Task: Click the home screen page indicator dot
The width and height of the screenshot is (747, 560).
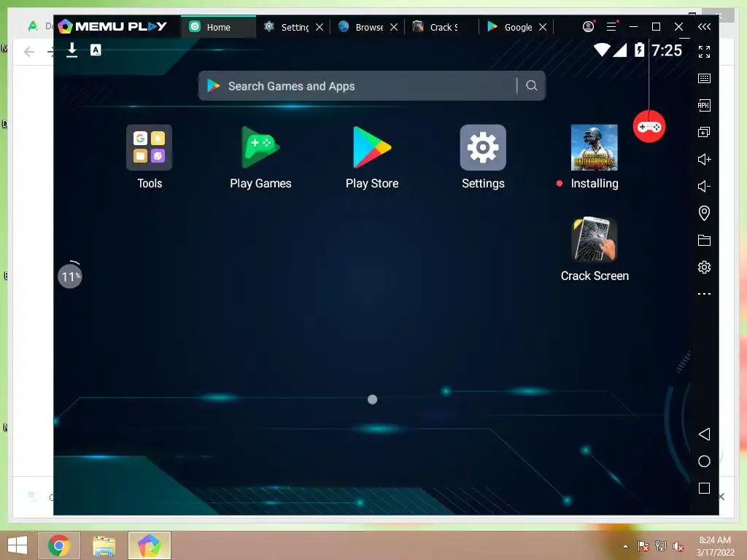Action: coord(373,399)
